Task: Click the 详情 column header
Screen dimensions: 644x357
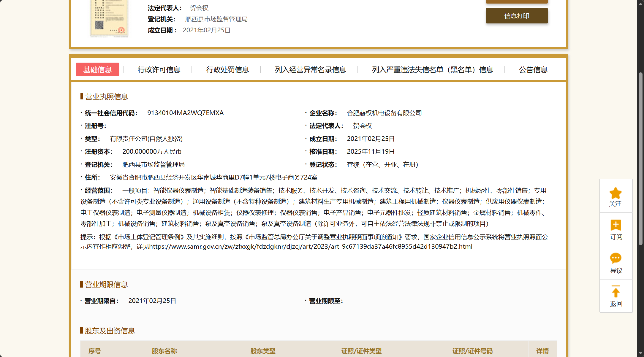Action: pyautogui.click(x=542, y=351)
